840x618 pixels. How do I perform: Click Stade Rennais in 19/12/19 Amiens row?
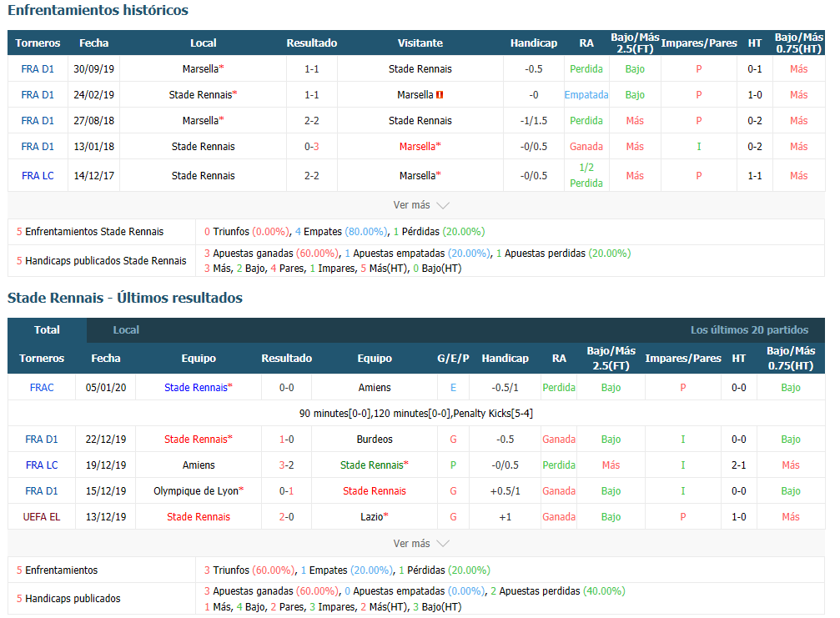pyautogui.click(x=374, y=465)
